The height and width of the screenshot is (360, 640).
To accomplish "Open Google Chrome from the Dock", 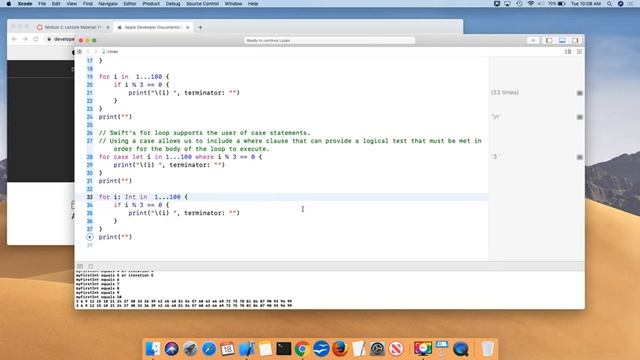I will click(302, 349).
